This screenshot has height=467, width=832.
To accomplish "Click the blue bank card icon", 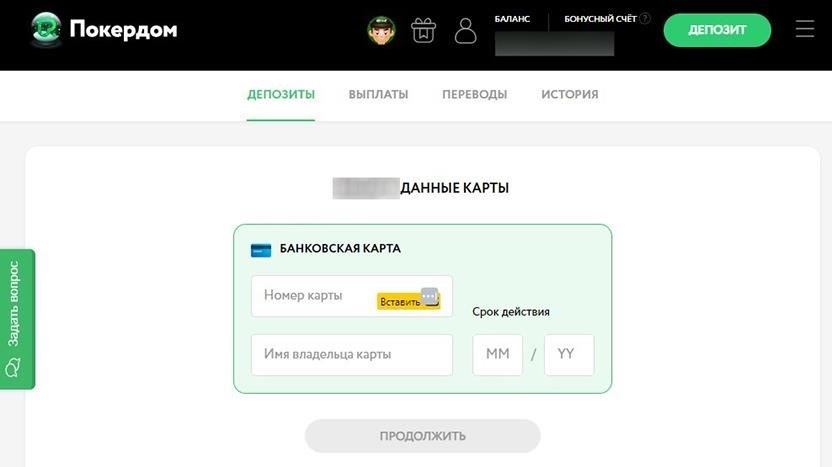I will click(x=261, y=250).
